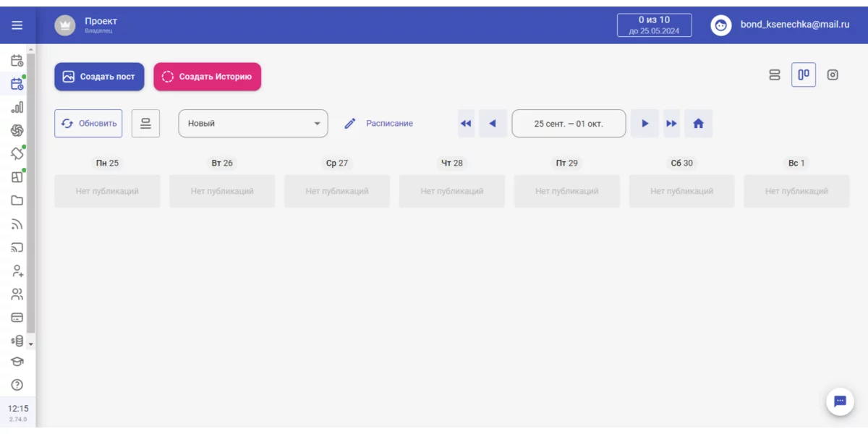This screenshot has width=868, height=434.
Task: Click the sidebar scroll down arrow
Action: point(31,344)
